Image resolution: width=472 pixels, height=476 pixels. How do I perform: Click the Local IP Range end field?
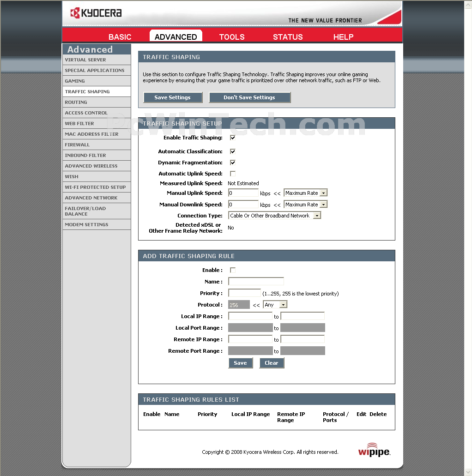(x=303, y=316)
